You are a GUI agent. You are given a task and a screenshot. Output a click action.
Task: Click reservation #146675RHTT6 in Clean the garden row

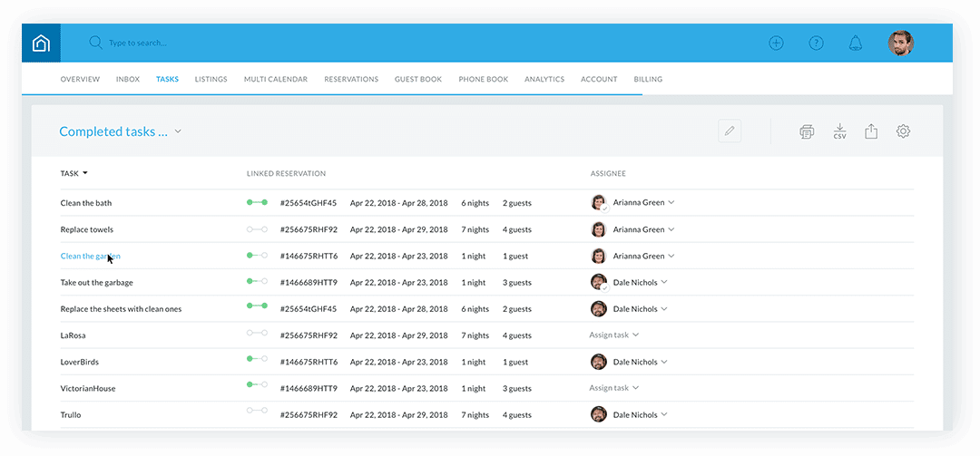coord(309,257)
